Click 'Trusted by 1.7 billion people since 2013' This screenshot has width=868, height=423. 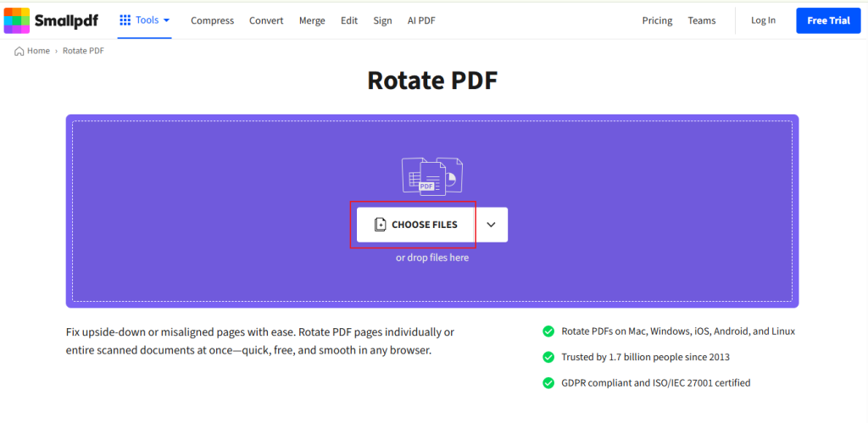click(645, 357)
